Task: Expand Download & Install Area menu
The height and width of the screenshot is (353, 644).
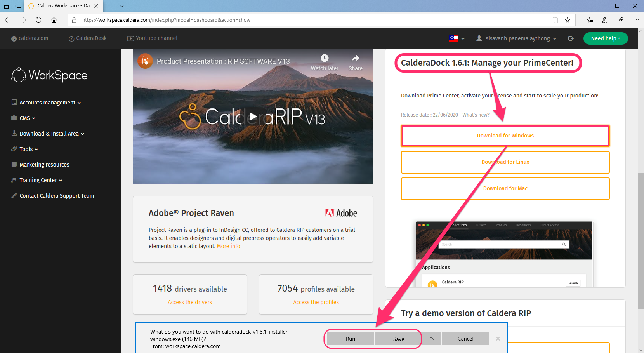Action: click(49, 134)
